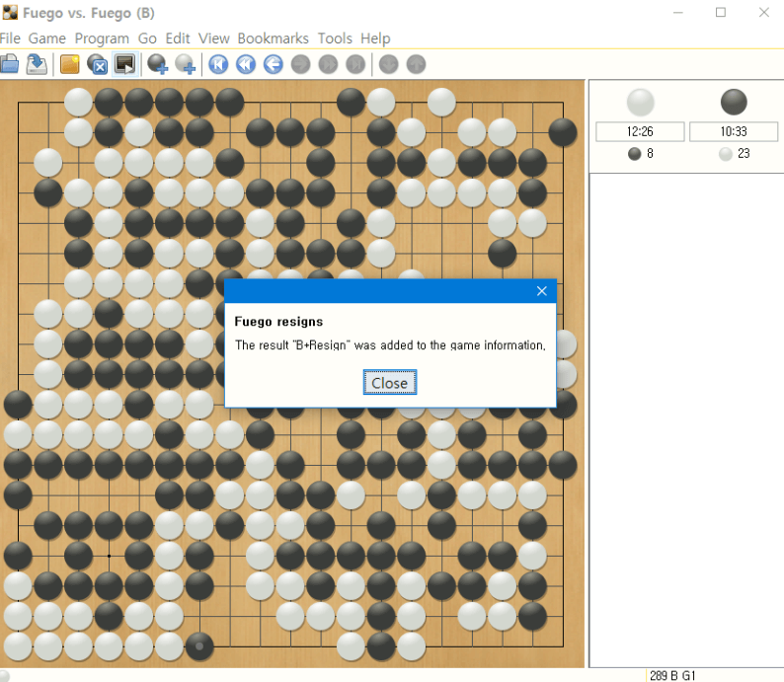Click the 'Fuego resigns' heading text

278,322
